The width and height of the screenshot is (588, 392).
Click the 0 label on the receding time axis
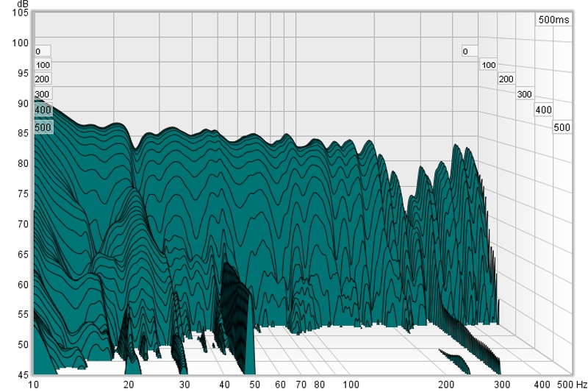[470, 51]
